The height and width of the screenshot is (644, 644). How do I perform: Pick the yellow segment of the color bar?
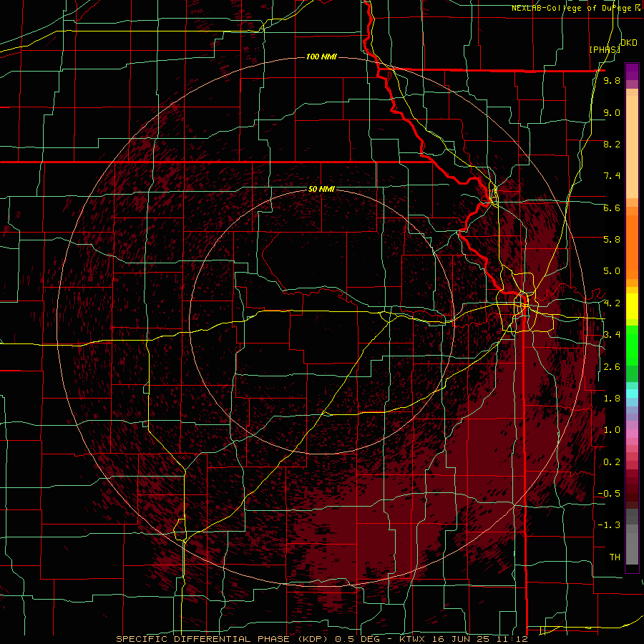632,306
